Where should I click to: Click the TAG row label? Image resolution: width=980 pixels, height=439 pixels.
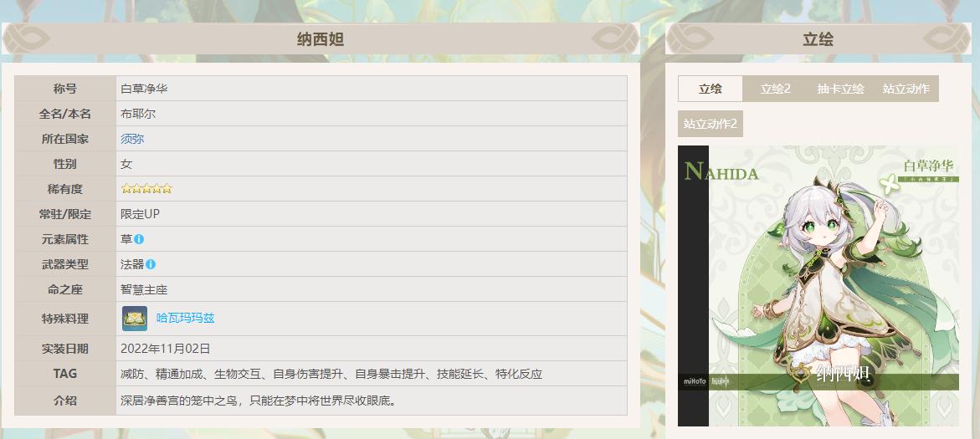(65, 374)
